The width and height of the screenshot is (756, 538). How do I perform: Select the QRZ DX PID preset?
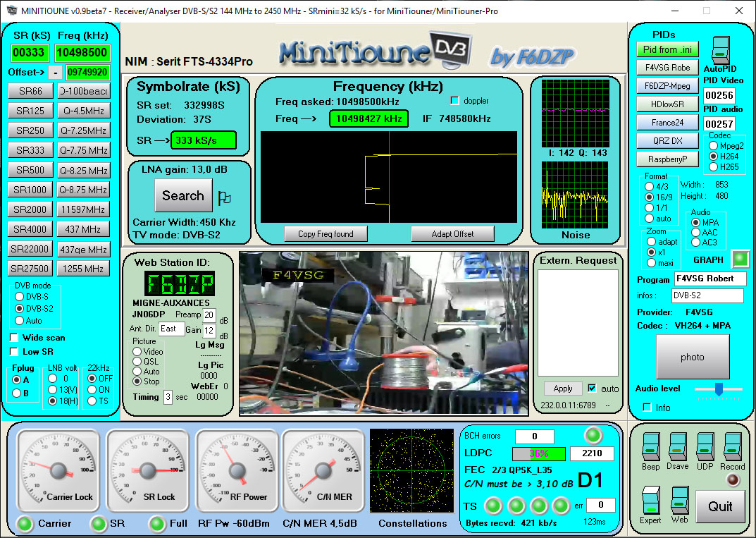coord(667,141)
